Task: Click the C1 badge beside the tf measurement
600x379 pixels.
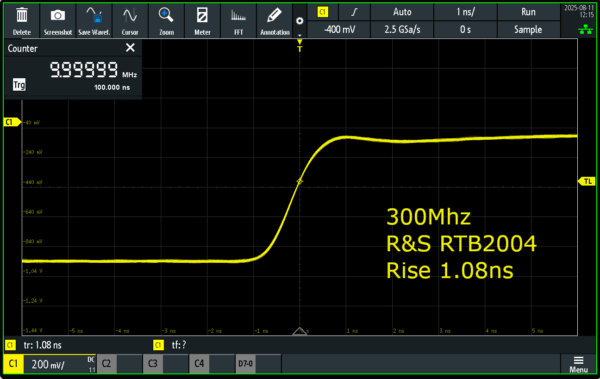Action: pyautogui.click(x=158, y=345)
